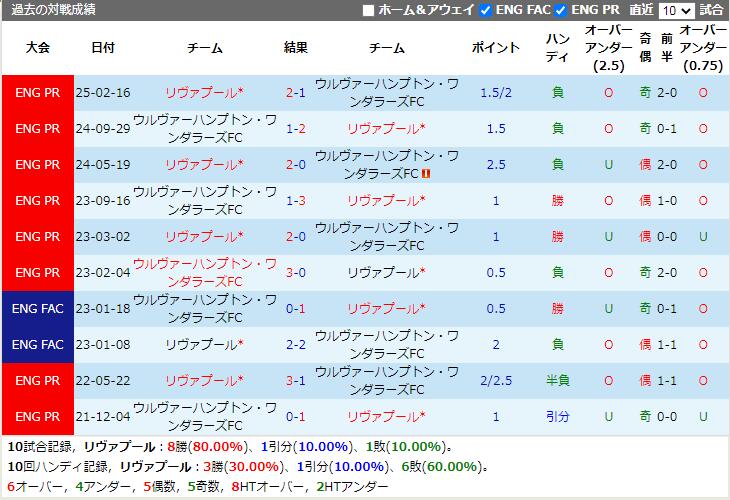
Task: Click the ENG FAC cell for 23-01-08
Action: pos(39,345)
